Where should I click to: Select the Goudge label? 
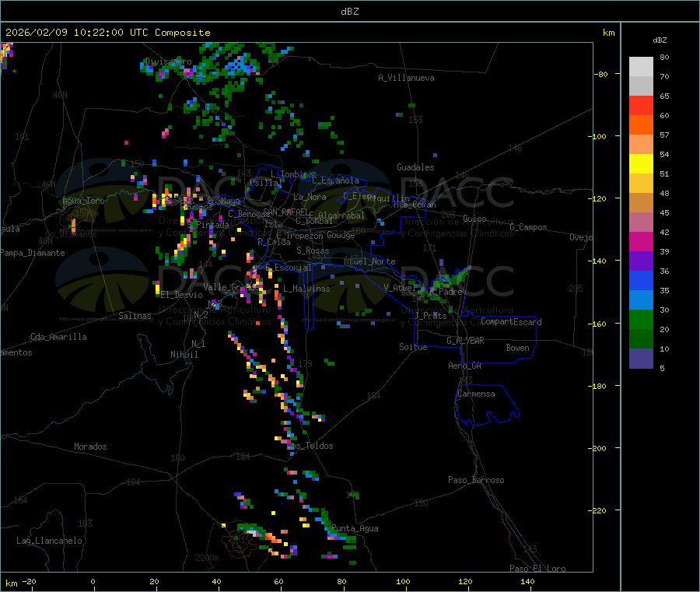tap(341, 235)
